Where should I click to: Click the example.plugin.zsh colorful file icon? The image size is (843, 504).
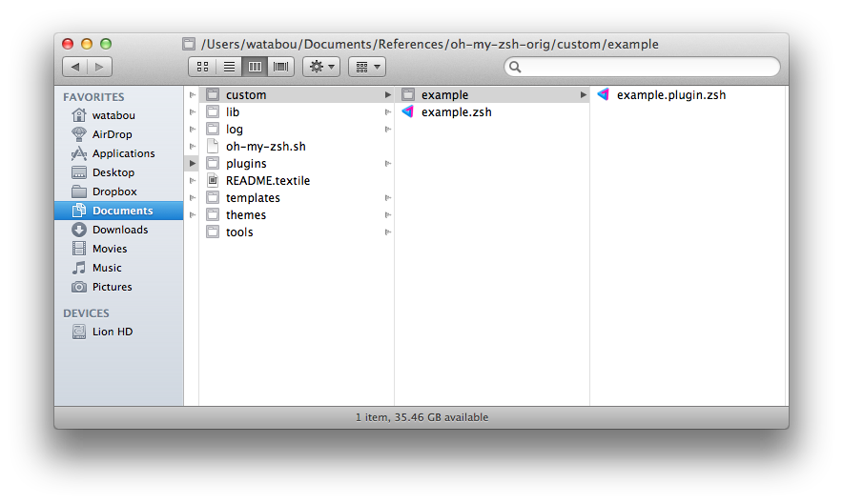click(x=604, y=94)
